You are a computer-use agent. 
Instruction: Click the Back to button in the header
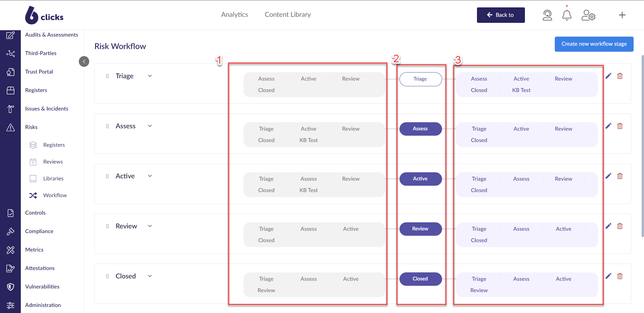click(500, 15)
